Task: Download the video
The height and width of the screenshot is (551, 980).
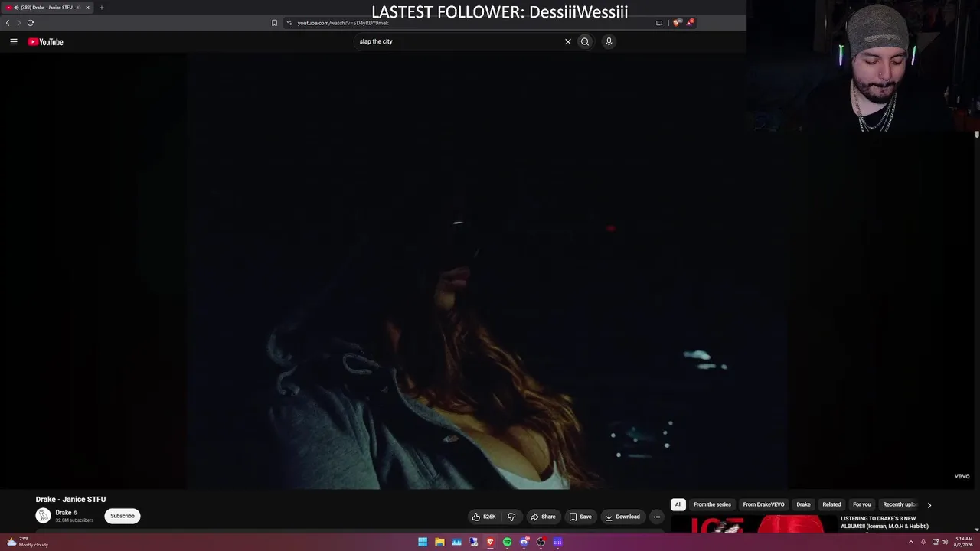Action: pos(622,517)
